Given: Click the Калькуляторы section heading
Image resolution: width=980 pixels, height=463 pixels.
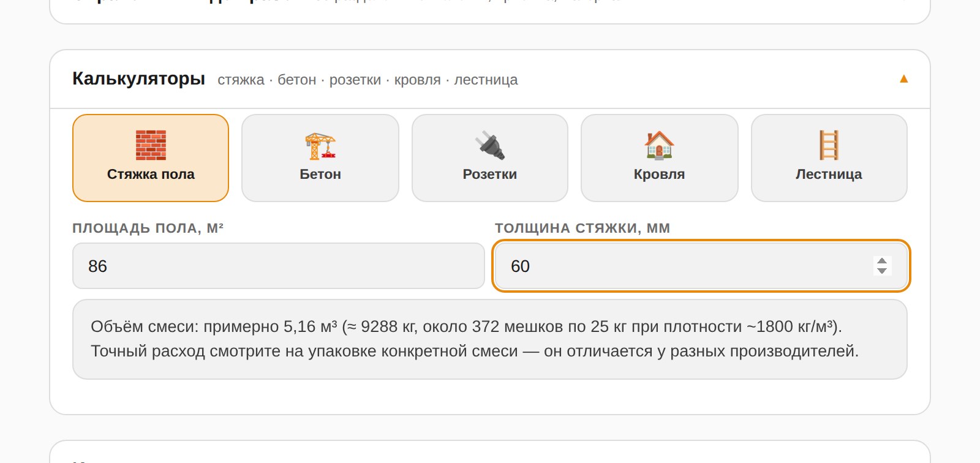Looking at the screenshot, I should pyautogui.click(x=138, y=78).
